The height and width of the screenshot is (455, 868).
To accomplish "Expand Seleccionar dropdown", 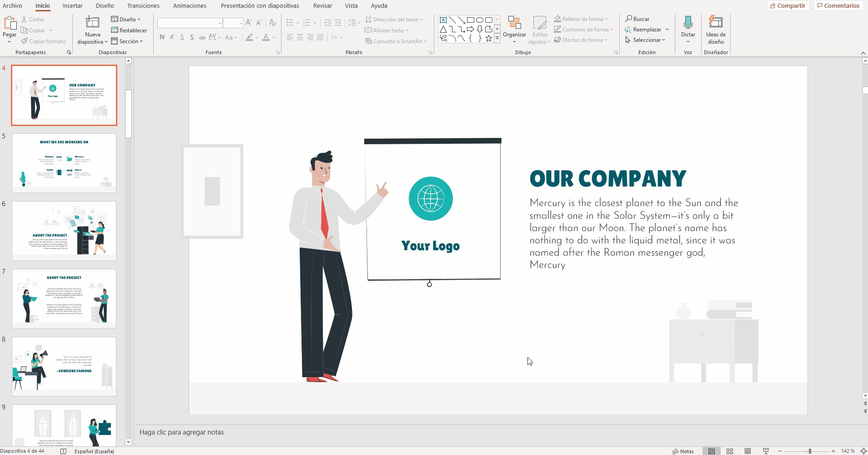I will (645, 40).
